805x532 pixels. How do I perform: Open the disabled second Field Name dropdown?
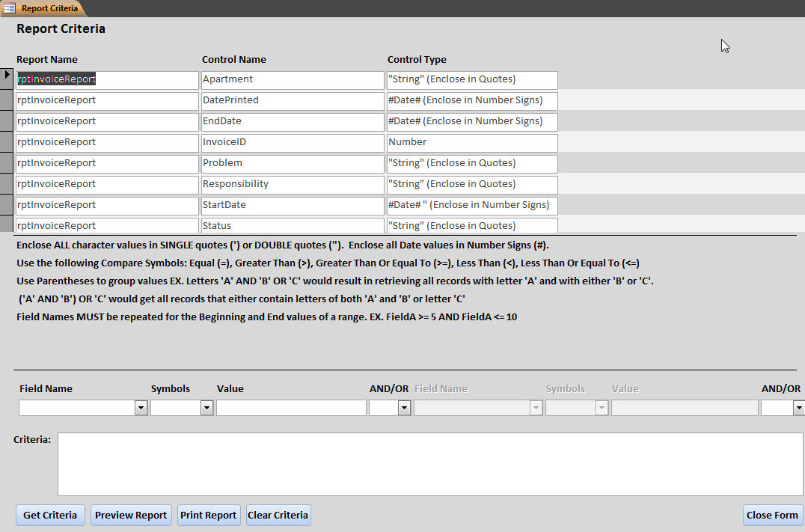coord(536,408)
